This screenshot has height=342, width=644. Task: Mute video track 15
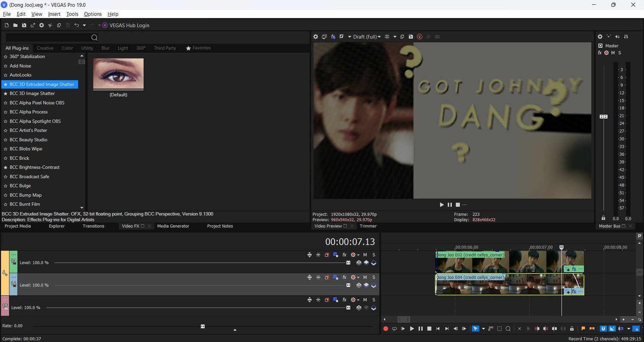(x=365, y=299)
